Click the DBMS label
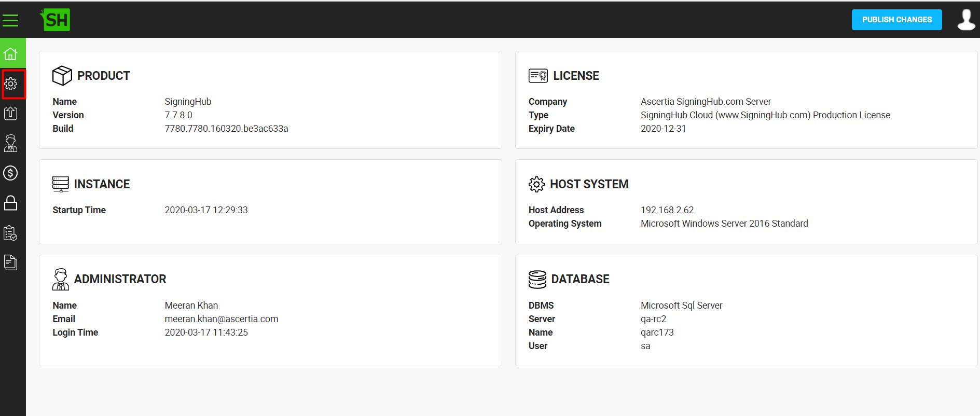This screenshot has height=416, width=980. 541,306
